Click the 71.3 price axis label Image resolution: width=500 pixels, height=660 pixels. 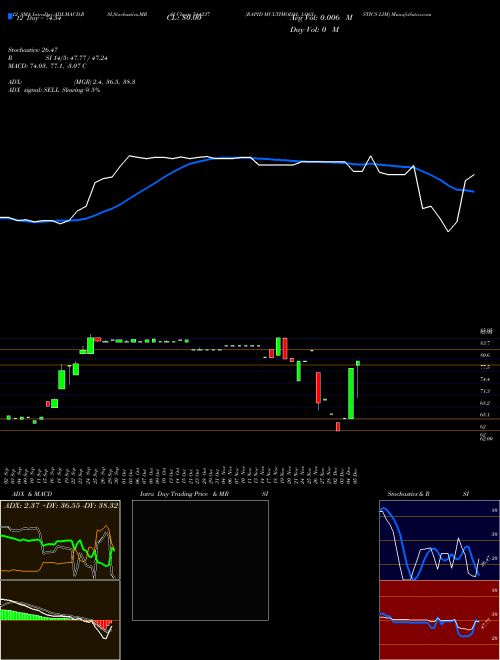[485, 391]
